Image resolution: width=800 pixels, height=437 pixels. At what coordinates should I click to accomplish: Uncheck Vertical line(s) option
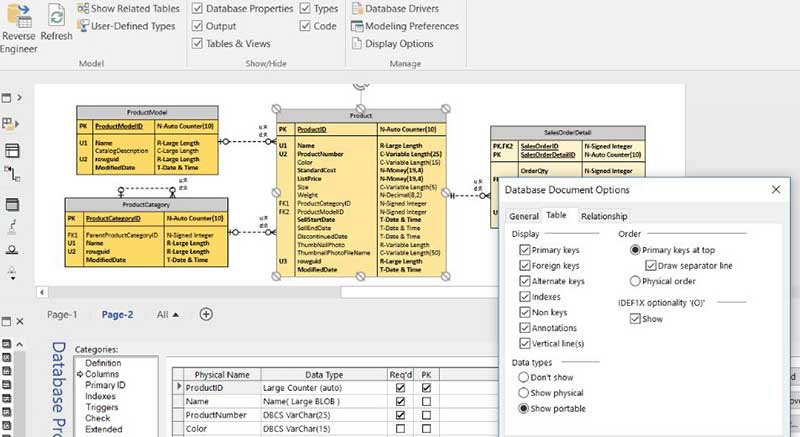click(x=524, y=344)
